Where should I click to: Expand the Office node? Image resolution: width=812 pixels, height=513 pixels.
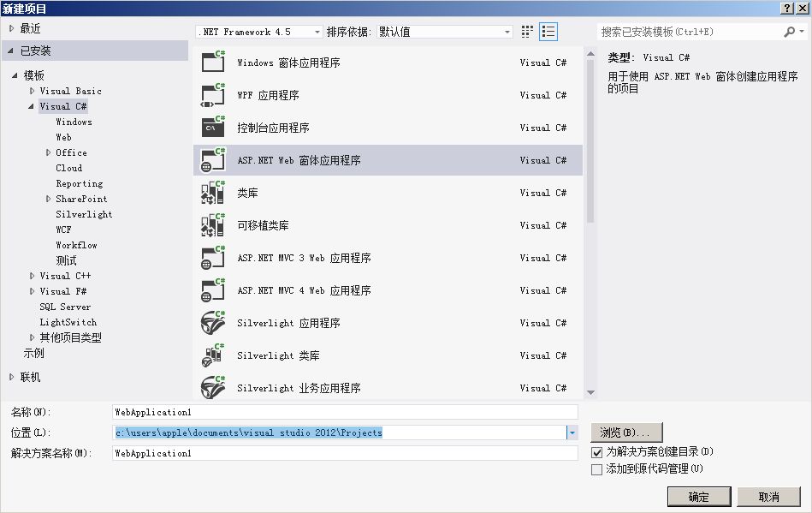pos(48,152)
